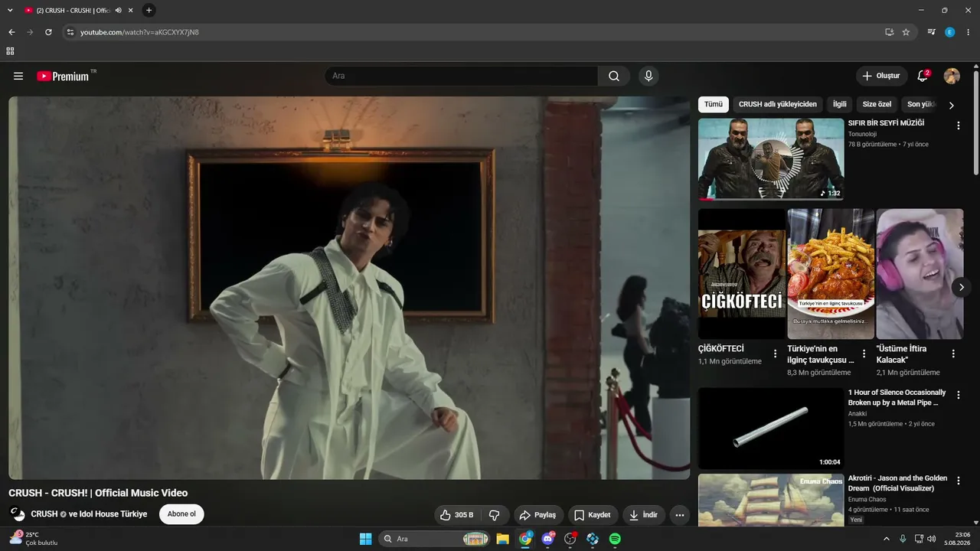Open Spotify from the taskbar
The width and height of the screenshot is (980, 551).
(615, 539)
